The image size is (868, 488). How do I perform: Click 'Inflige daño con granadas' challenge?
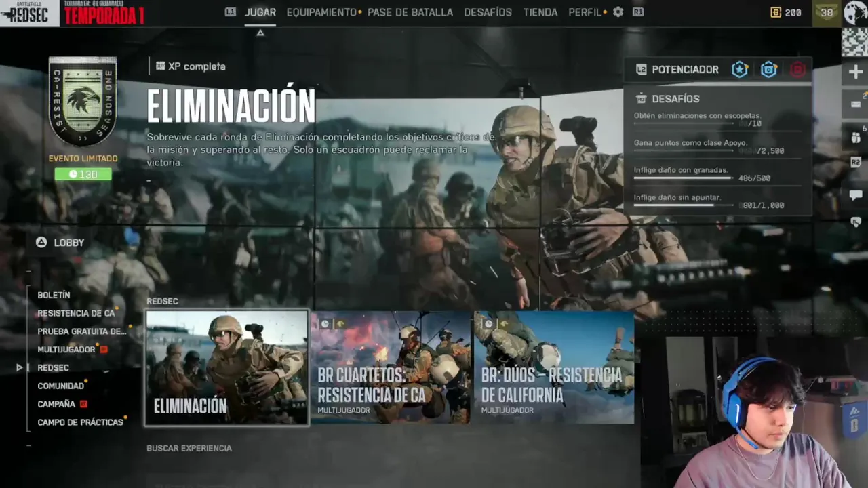point(681,170)
